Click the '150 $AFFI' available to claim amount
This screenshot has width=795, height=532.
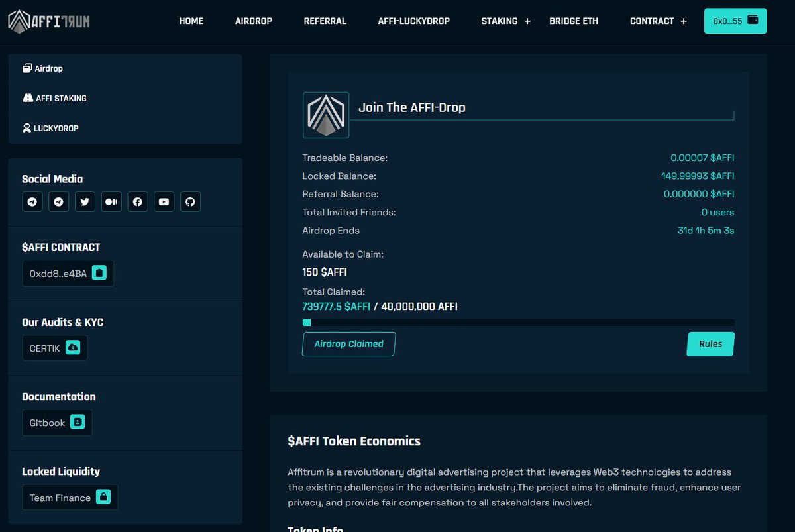click(325, 272)
